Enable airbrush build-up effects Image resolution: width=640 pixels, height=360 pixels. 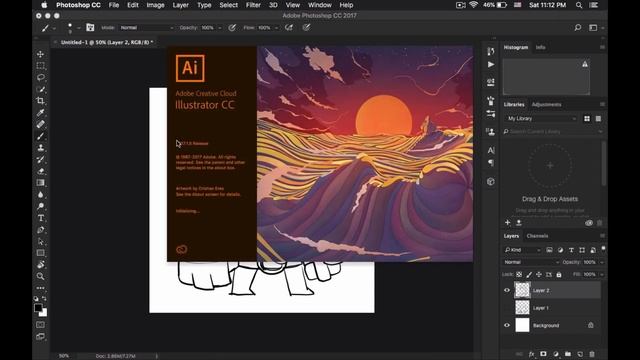click(289, 27)
